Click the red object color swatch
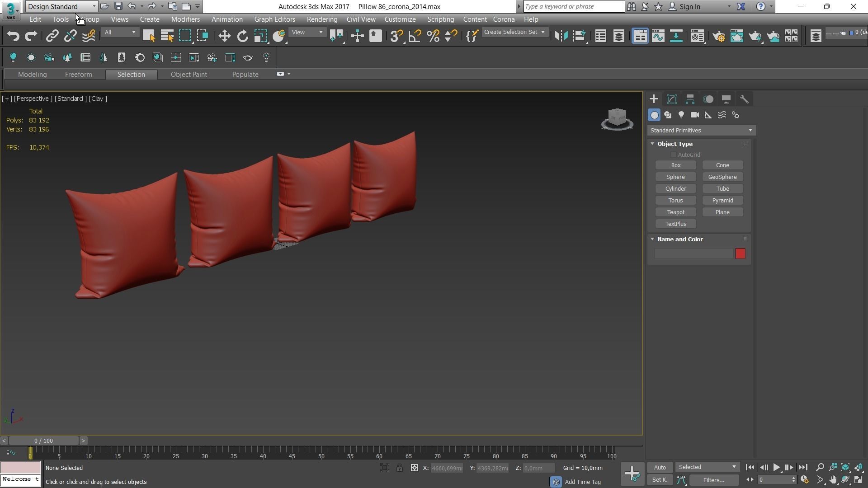868x488 pixels. click(740, 254)
